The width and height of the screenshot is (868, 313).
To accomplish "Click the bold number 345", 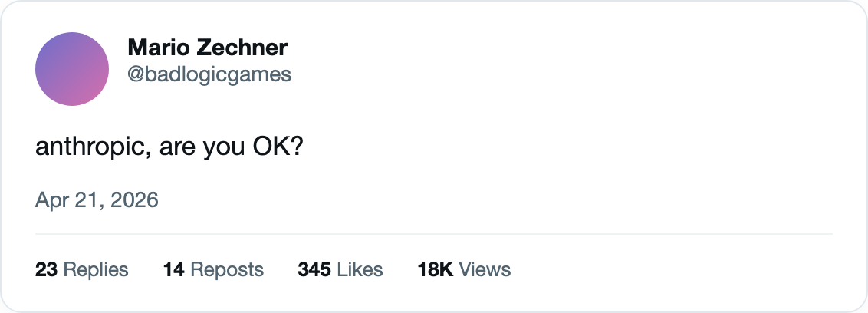I will [x=314, y=269].
